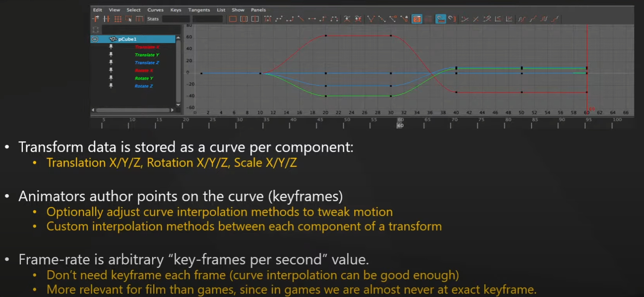Screen dimensions: 644x297
Task: Select the Move Nearest Picked Key tool
Action: tap(95, 19)
